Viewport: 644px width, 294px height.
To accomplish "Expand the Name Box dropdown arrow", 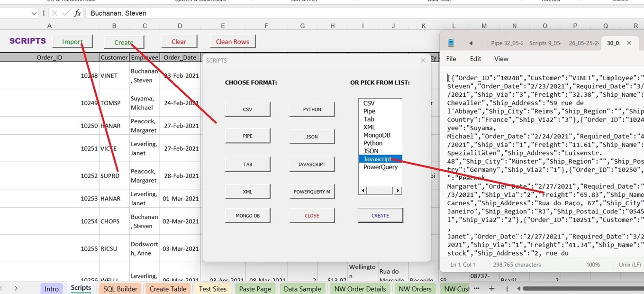I will (34, 13).
